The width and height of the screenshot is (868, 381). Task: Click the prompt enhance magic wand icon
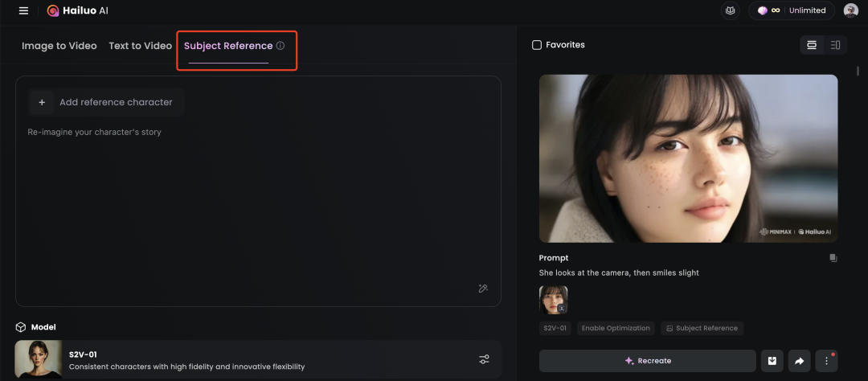tap(483, 289)
